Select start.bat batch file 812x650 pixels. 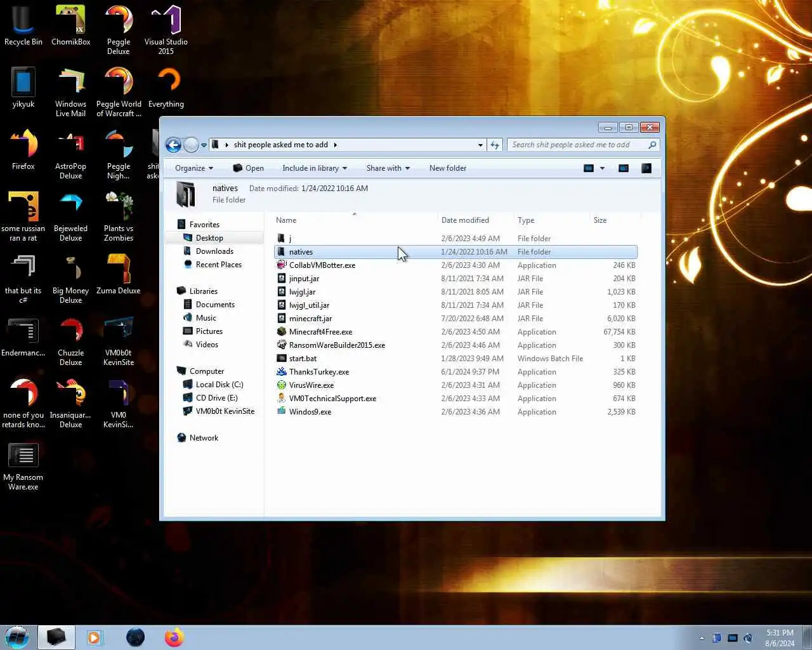click(x=455, y=359)
